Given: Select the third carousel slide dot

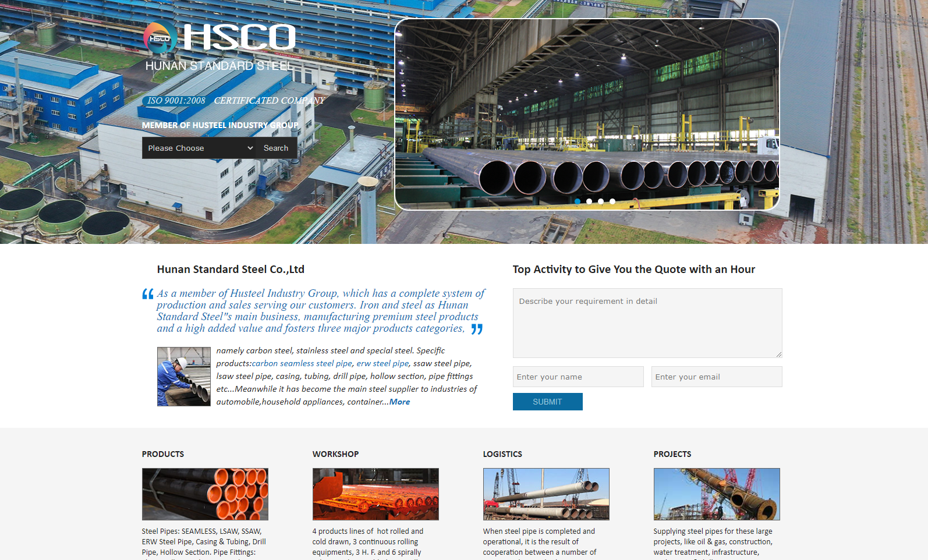Looking at the screenshot, I should point(601,201).
